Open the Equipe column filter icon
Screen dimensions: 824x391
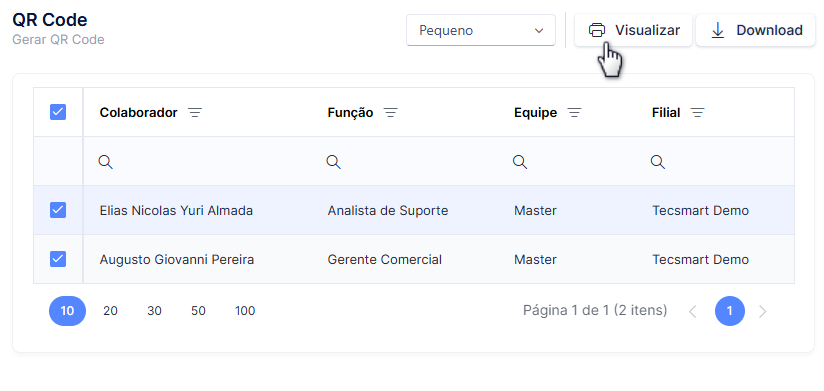click(x=574, y=112)
